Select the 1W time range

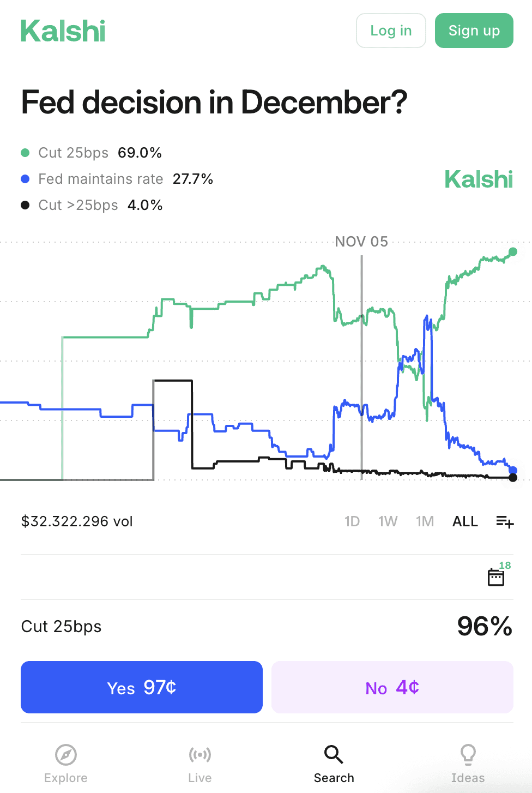click(388, 521)
